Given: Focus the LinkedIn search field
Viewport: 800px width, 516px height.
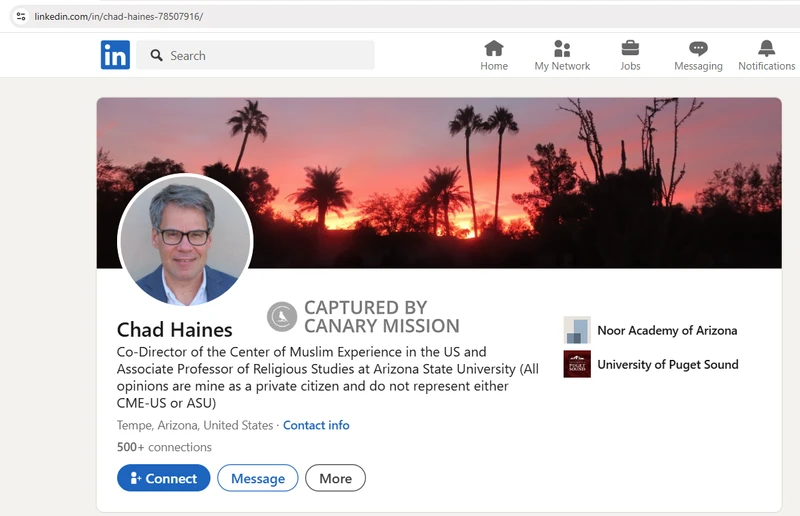Looking at the screenshot, I should 255,55.
